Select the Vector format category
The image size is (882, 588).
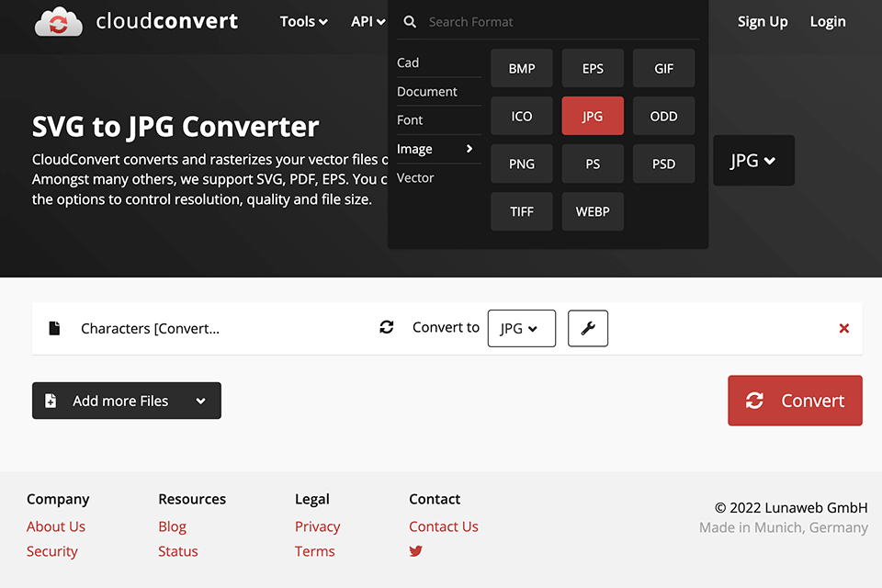pyautogui.click(x=439, y=178)
